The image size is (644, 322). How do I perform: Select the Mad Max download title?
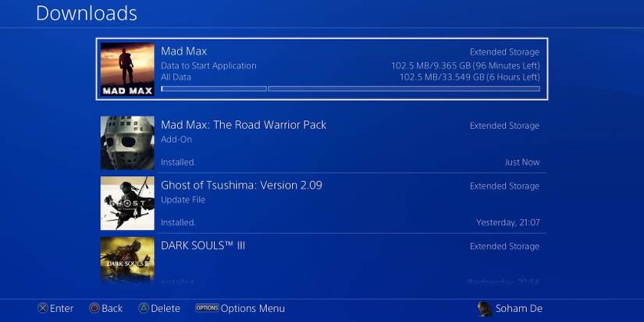coord(183,51)
